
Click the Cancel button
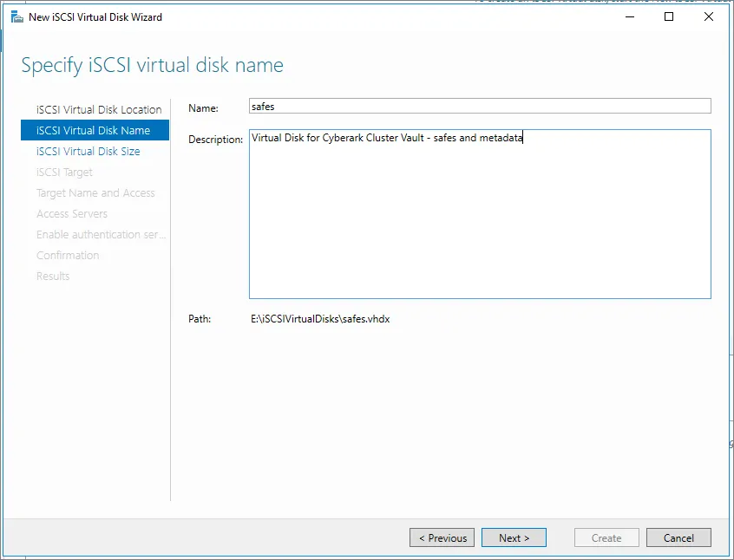coord(678,538)
